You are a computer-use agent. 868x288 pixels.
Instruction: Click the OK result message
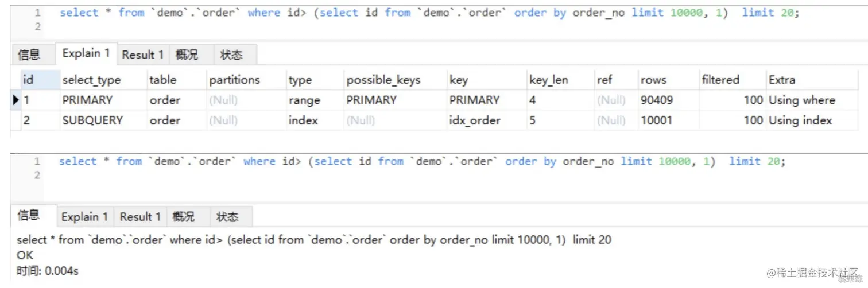[25, 255]
